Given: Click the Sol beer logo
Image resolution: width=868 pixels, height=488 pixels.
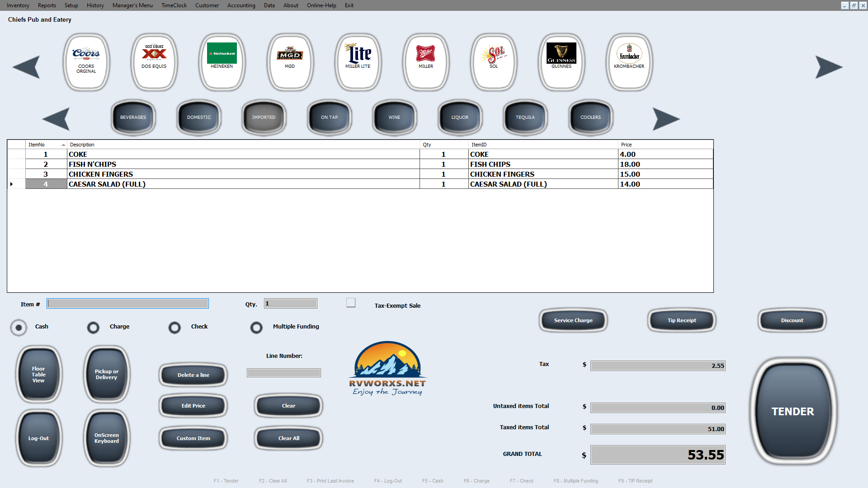Looking at the screenshot, I should (x=494, y=61).
